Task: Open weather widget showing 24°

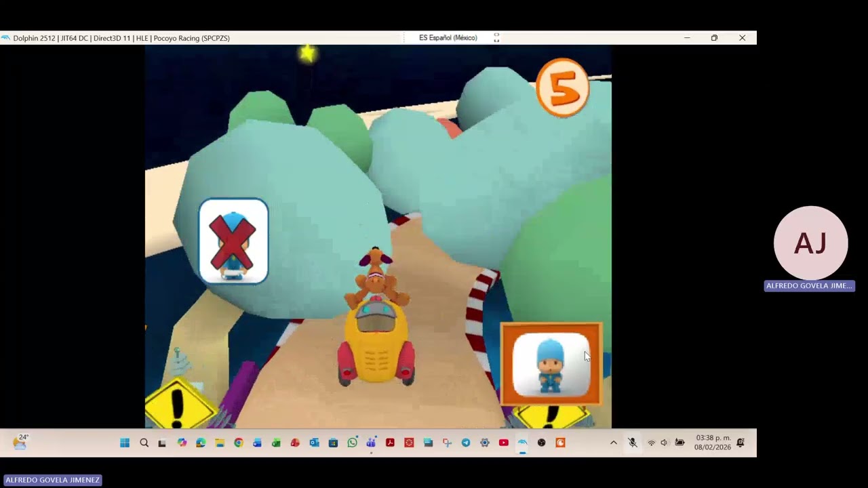Action: 20,443
